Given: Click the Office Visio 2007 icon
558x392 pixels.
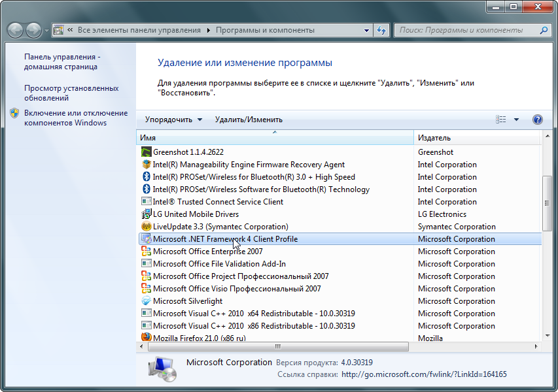Looking at the screenshot, I should click(147, 289).
